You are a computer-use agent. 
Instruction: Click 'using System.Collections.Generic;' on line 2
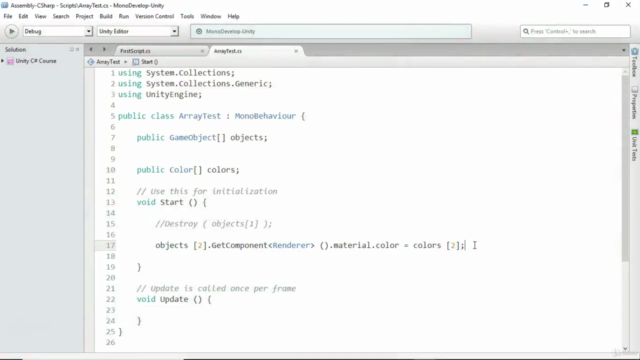pos(195,84)
